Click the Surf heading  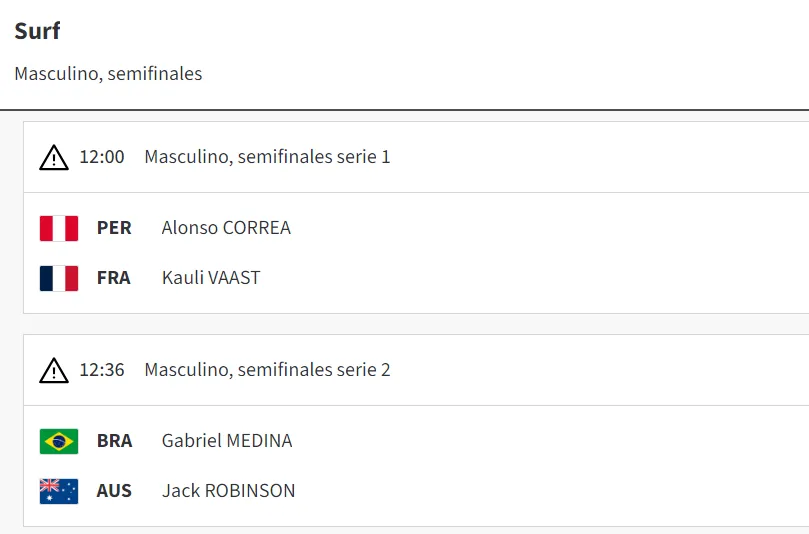tap(37, 31)
